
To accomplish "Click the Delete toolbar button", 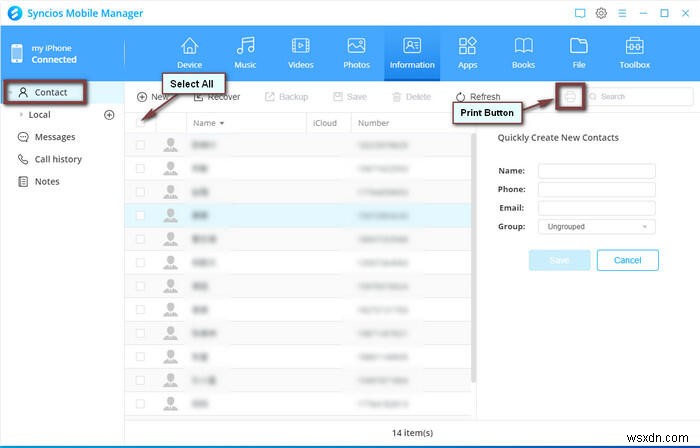I will click(x=411, y=97).
